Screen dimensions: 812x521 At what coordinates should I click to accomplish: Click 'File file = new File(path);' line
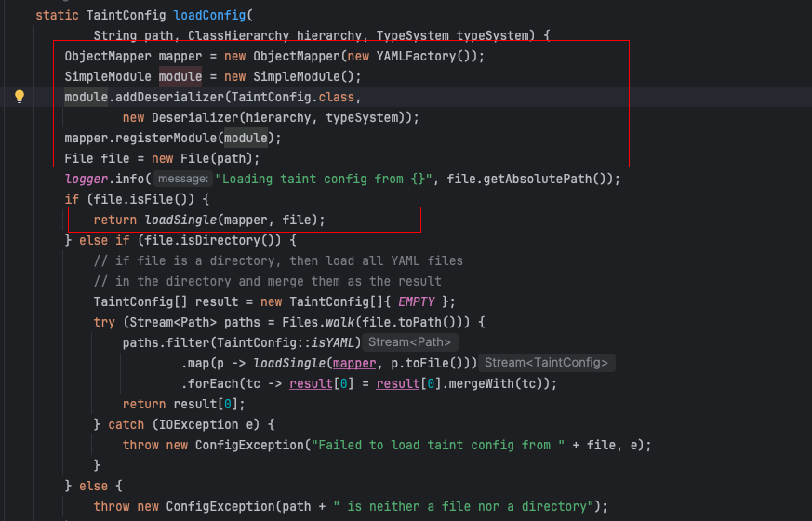[162, 158]
